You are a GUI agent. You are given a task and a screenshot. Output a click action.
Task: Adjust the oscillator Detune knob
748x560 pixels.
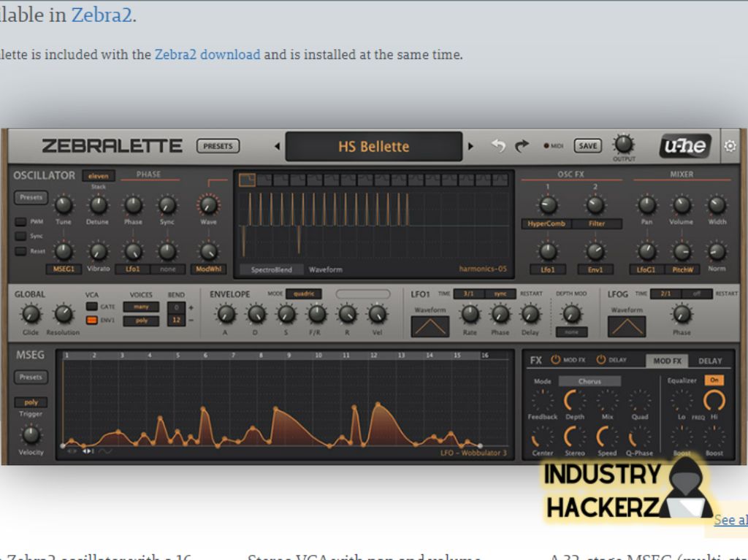(99, 205)
